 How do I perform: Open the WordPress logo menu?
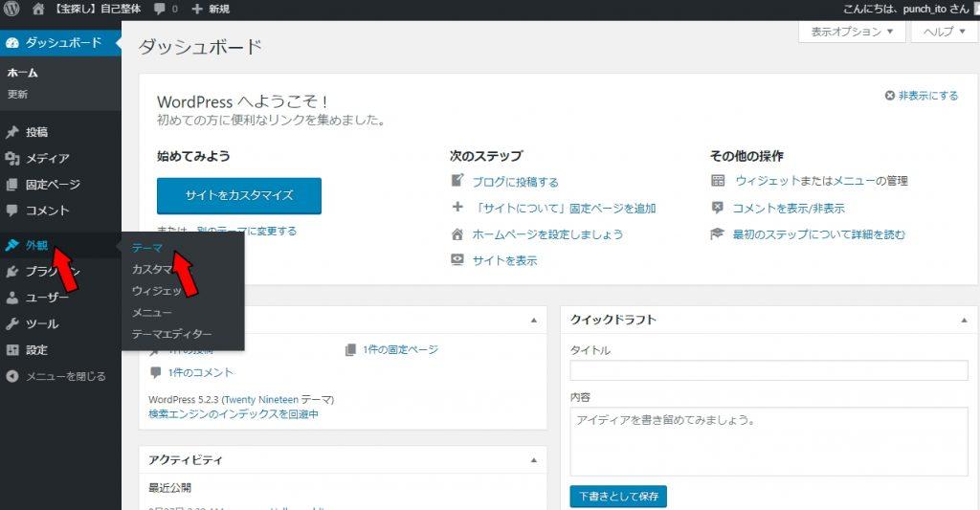[x=11, y=9]
